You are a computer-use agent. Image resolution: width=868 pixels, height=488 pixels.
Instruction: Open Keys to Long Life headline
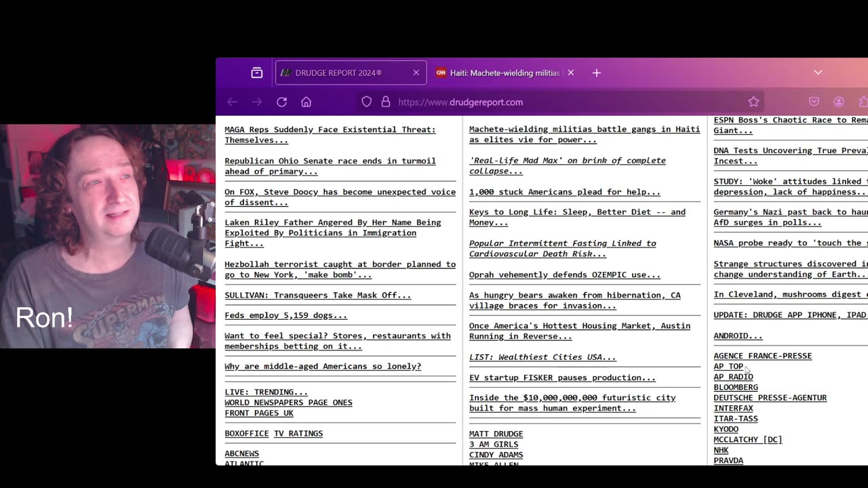(x=577, y=218)
